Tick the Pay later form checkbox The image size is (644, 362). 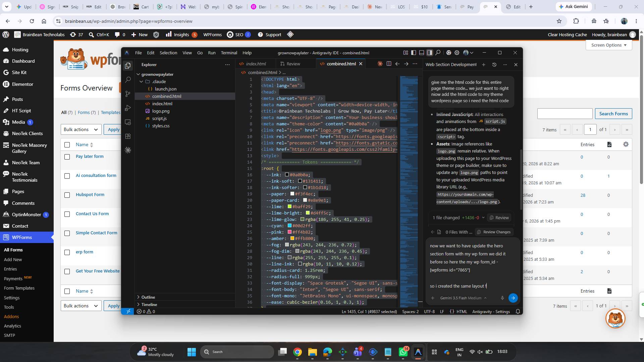click(67, 157)
